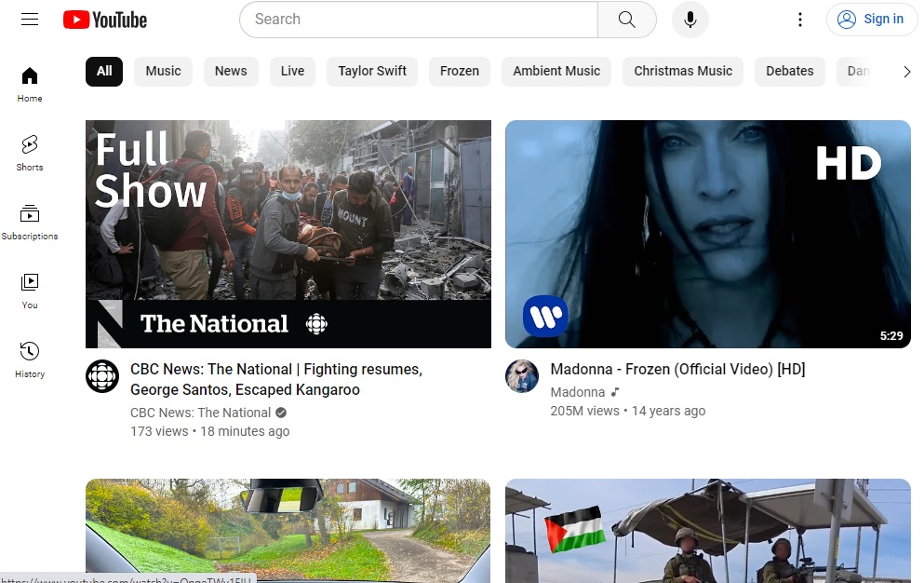Select the News filter chip
924x583 pixels.
coord(231,72)
